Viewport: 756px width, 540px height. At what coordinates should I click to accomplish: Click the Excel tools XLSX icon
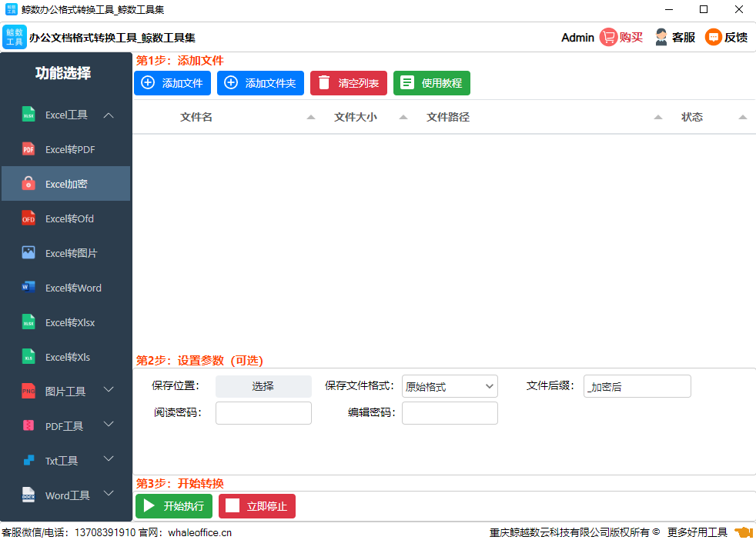28,115
